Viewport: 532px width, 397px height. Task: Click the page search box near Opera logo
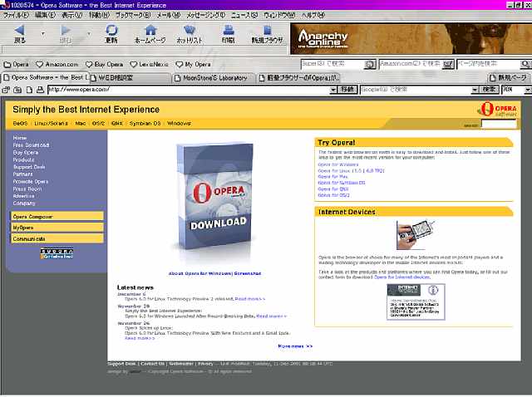click(499, 125)
